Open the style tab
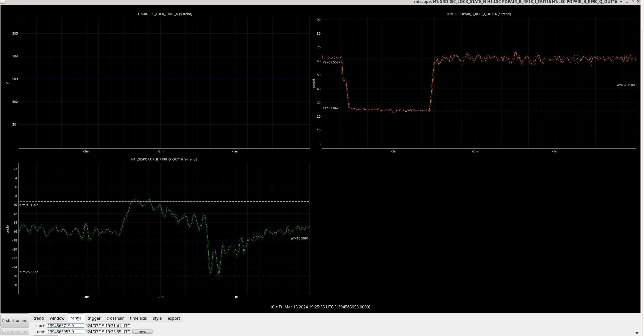Image resolution: width=644 pixels, height=336 pixels. 157,318
